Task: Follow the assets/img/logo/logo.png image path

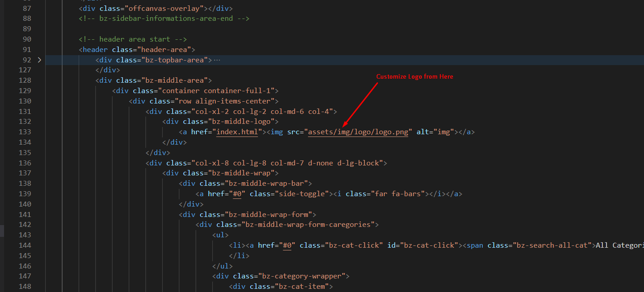Action: point(358,132)
